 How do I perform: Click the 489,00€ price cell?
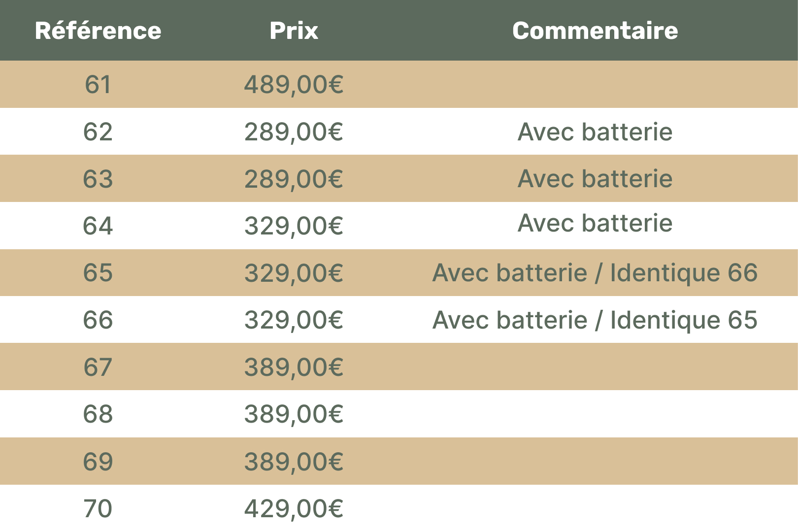pyautogui.click(x=294, y=84)
